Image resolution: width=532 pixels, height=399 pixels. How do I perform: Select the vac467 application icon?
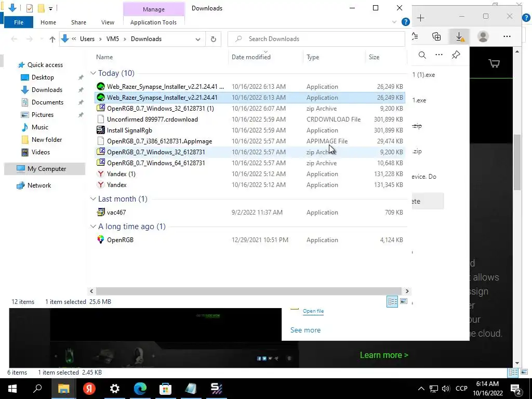[x=100, y=212]
